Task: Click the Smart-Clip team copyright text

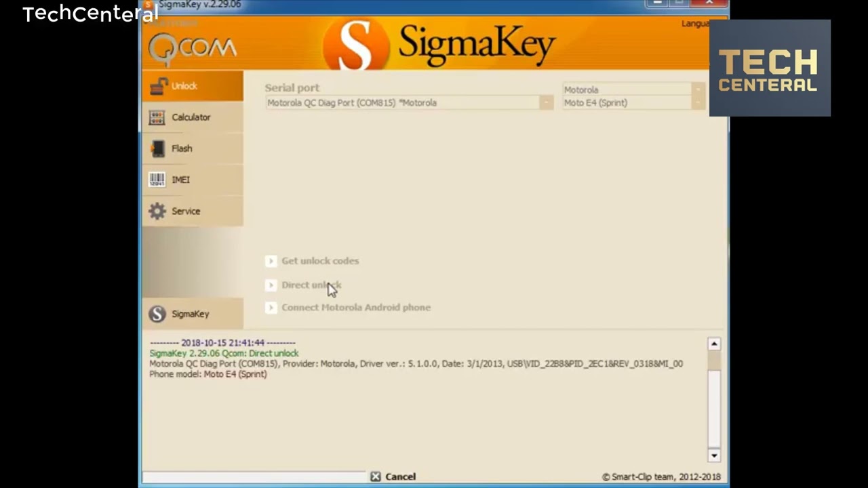Action: click(661, 477)
